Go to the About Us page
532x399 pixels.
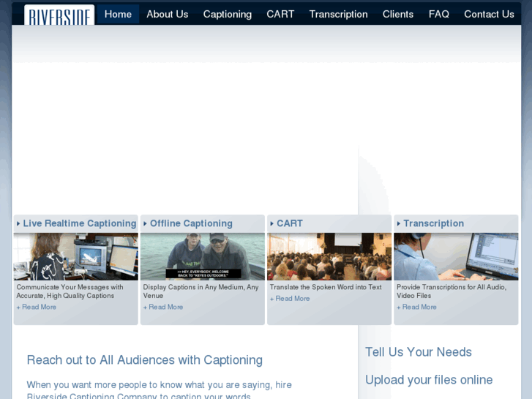tap(167, 14)
